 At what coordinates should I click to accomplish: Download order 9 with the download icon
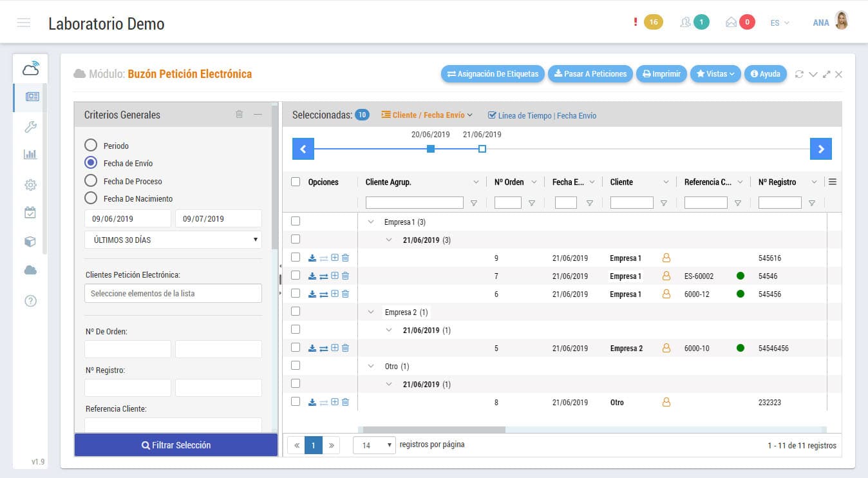tap(312, 258)
